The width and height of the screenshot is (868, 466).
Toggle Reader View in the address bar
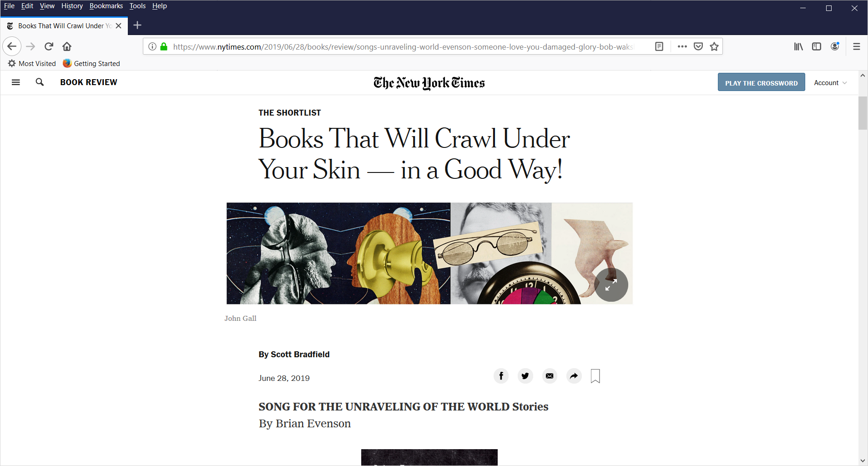659,46
